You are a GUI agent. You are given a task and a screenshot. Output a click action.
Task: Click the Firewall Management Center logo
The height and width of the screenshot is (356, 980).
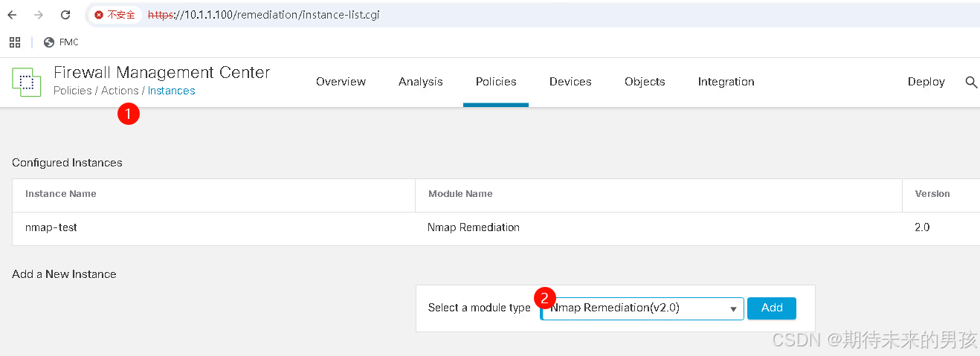[27, 82]
